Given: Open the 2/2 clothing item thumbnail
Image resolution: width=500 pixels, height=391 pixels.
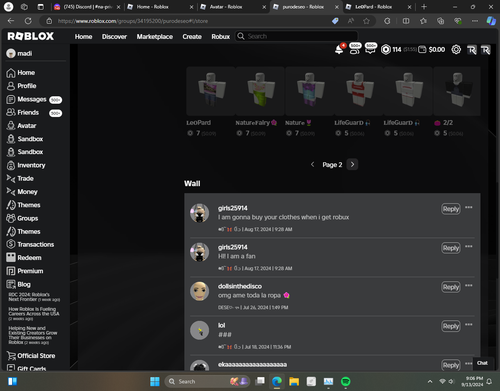Looking at the screenshot, I should [457, 91].
